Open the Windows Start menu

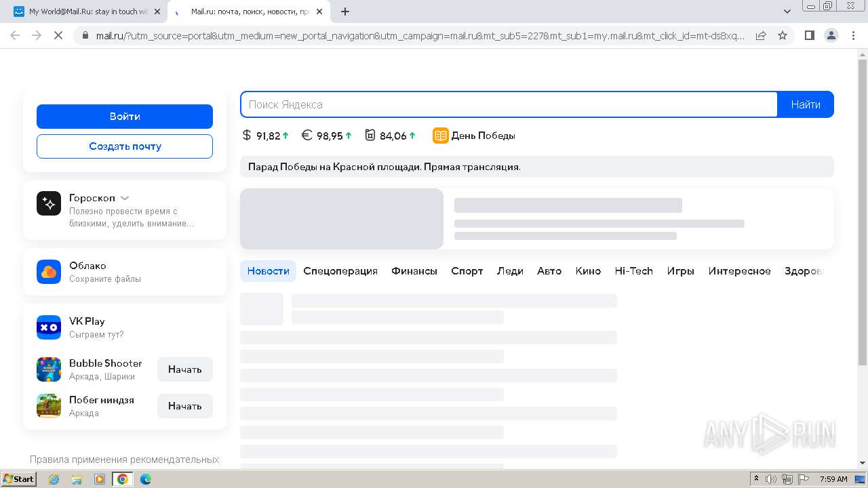pyautogui.click(x=19, y=479)
